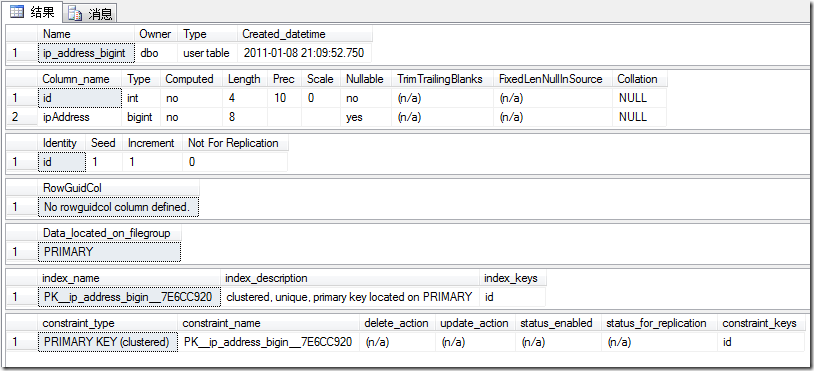
Task: Click the Nullable column header
Action: (367, 79)
